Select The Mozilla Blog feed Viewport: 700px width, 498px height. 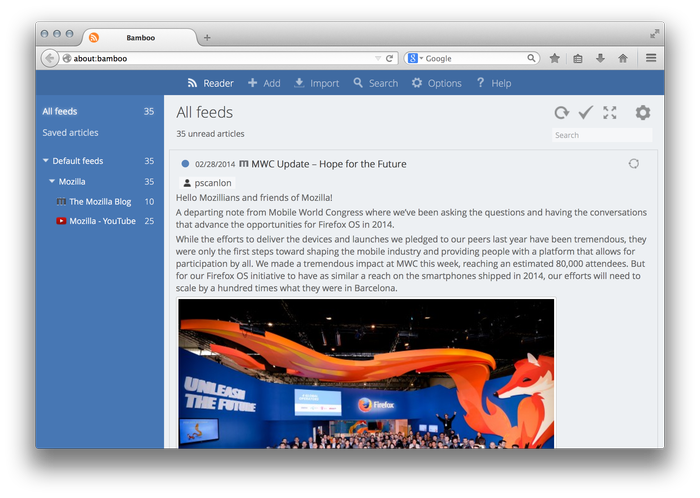coord(100,201)
